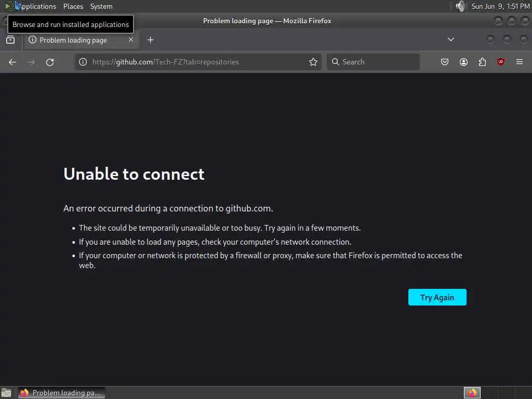Screen dimensions: 532x399
Task: Click the 'Unable to connect' heading
Action: 134,174
